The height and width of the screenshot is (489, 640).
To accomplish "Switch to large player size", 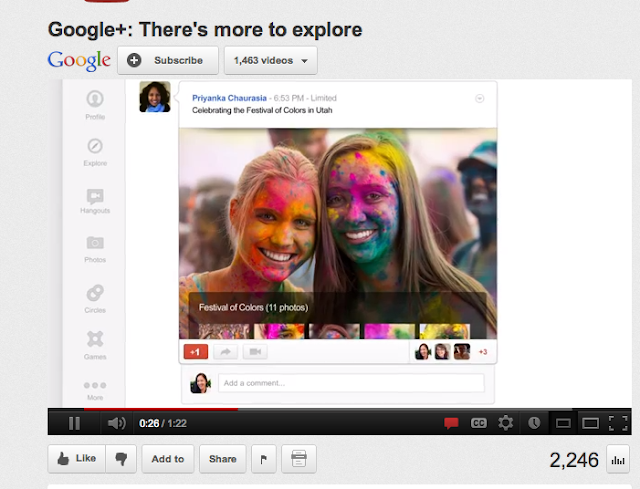I will point(590,424).
